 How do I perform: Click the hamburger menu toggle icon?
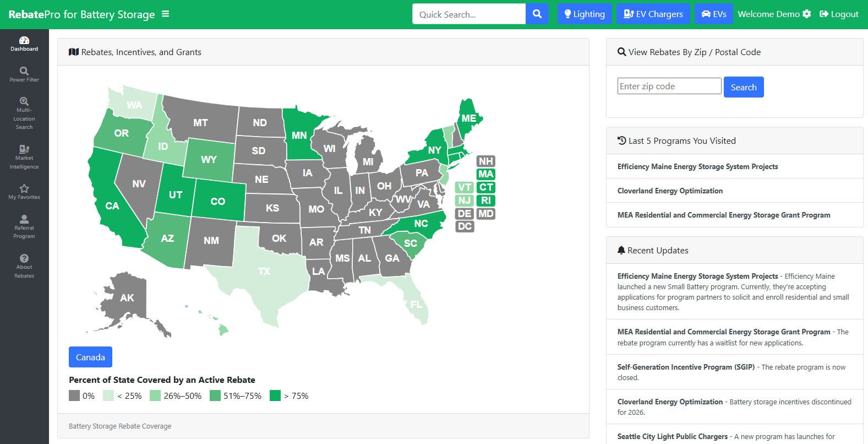[x=165, y=14]
